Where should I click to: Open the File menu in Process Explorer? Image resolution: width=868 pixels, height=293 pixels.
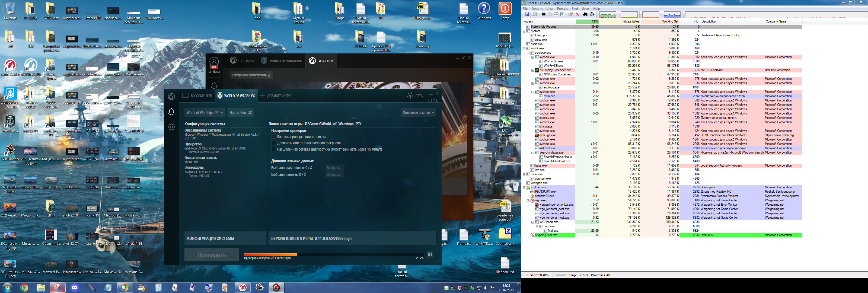point(525,9)
